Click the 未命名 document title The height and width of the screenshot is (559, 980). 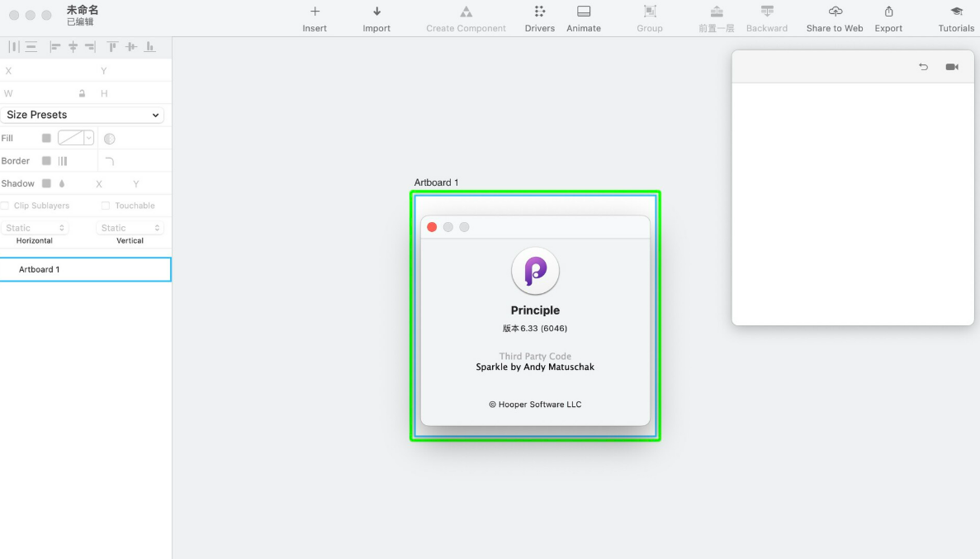point(83,10)
